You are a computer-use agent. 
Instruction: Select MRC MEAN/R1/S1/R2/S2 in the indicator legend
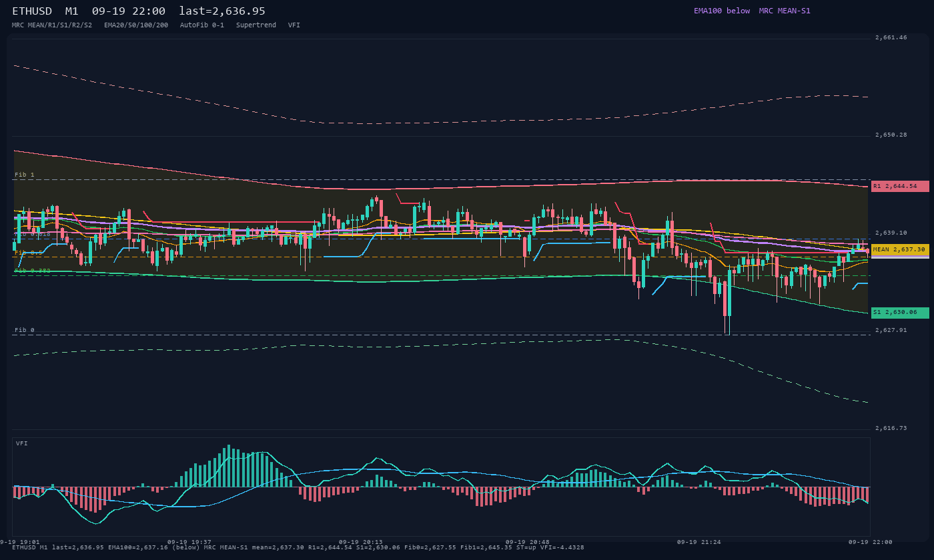coord(52,25)
